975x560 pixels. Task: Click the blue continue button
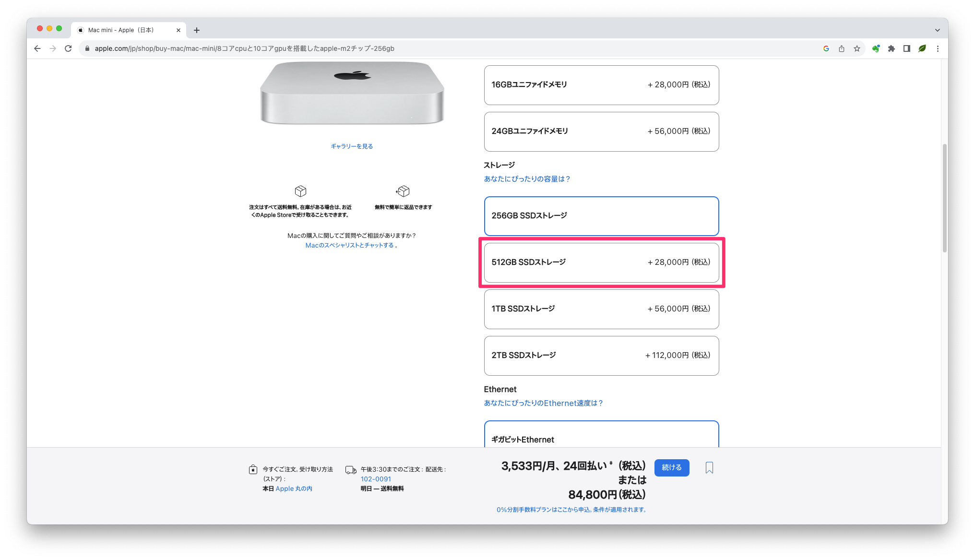pos(672,467)
